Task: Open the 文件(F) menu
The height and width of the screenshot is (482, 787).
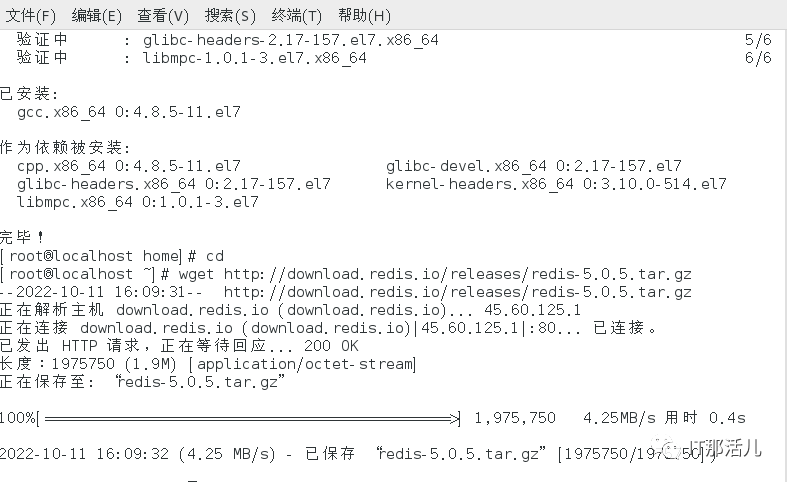Action: coord(30,16)
